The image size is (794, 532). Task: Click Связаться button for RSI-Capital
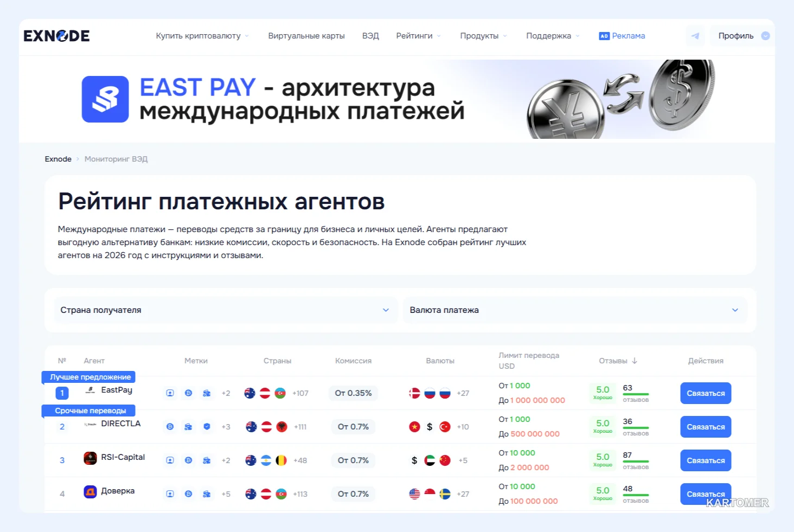pyautogui.click(x=706, y=460)
